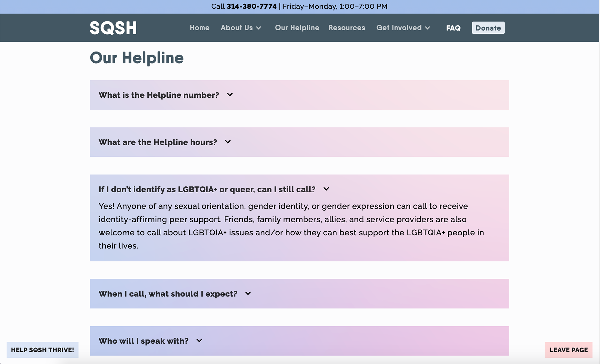Click chevron beside 'Who will I speak with?'
The width and height of the screenshot is (600, 364).
pos(199,341)
